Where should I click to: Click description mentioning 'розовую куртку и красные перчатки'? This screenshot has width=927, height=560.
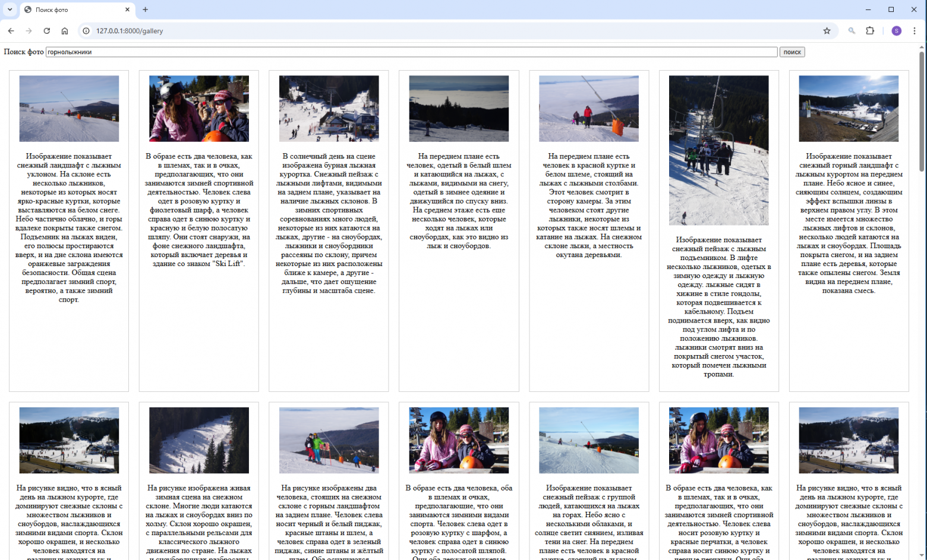click(x=718, y=522)
